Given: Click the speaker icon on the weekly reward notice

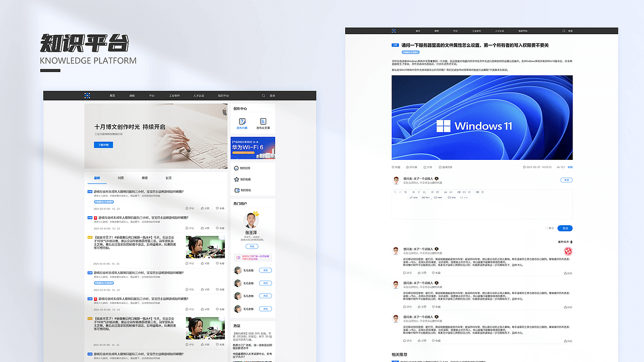Looking at the screenshot, I should (x=237, y=257).
